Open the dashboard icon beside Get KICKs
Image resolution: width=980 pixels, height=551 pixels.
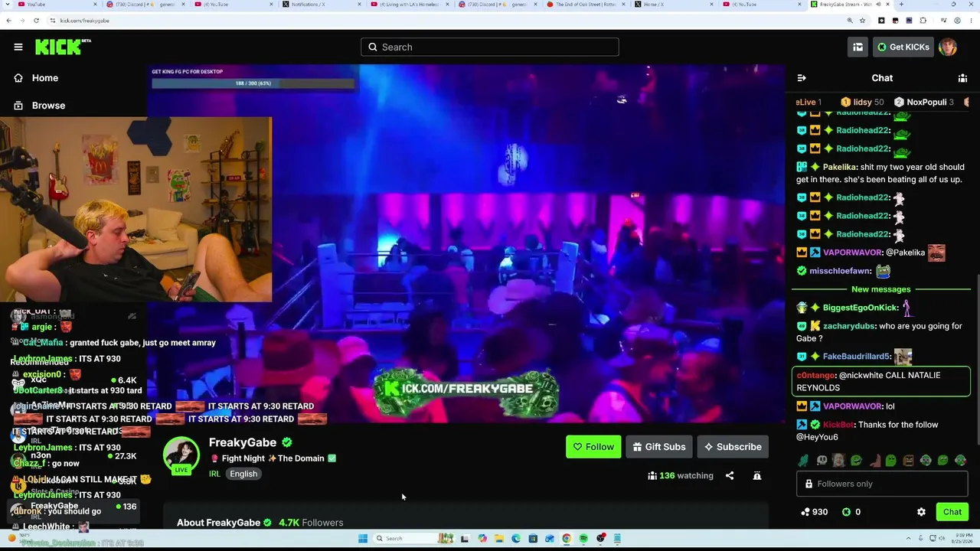tap(857, 47)
